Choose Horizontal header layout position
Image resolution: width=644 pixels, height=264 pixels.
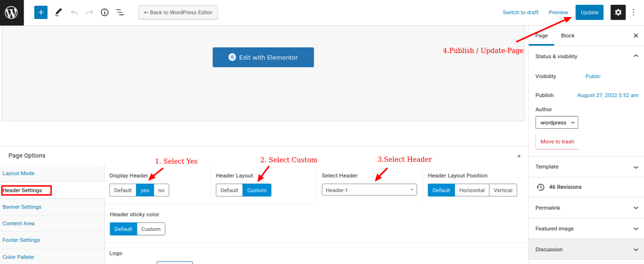472,190
